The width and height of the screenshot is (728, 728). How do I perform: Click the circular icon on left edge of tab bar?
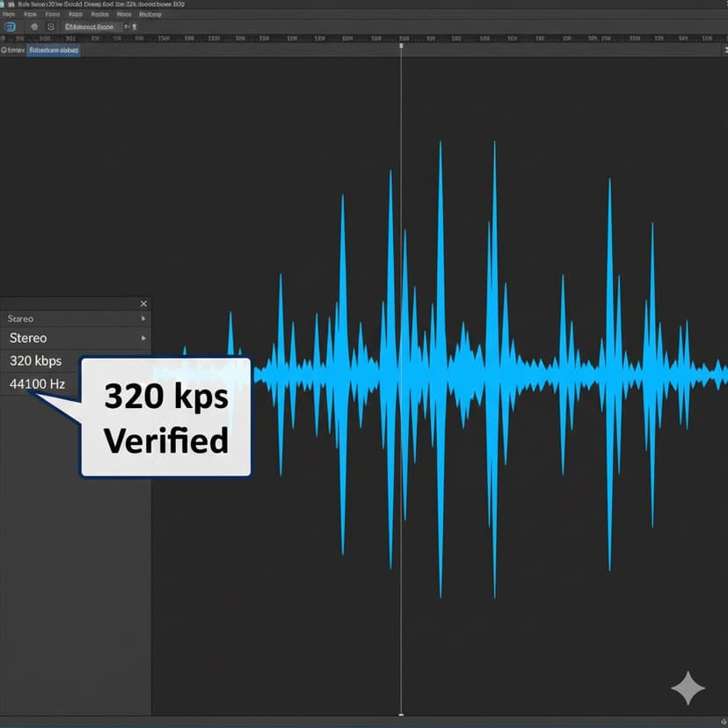4,49
